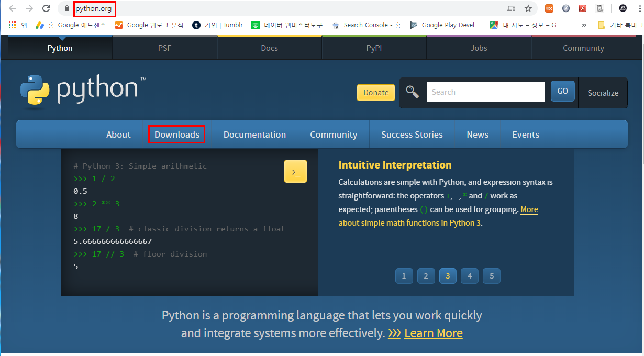Click the 'Intuitive Interpretation' heading

click(x=395, y=165)
